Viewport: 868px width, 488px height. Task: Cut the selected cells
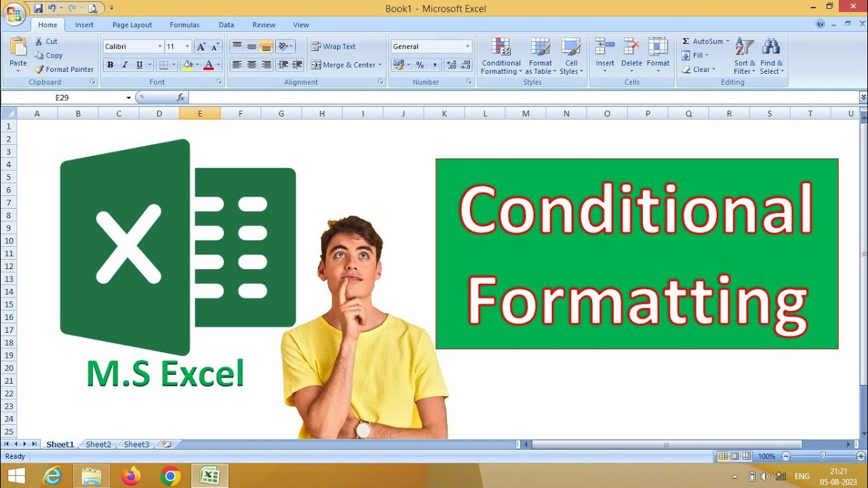46,41
